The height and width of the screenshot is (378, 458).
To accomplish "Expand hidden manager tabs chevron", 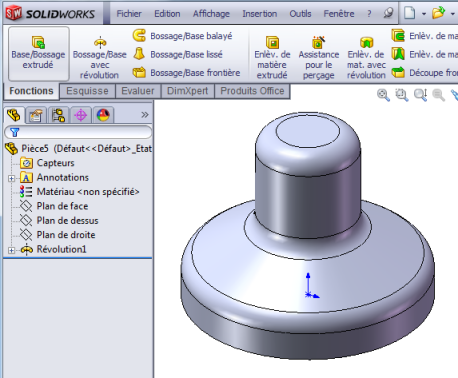I will 145,115.
